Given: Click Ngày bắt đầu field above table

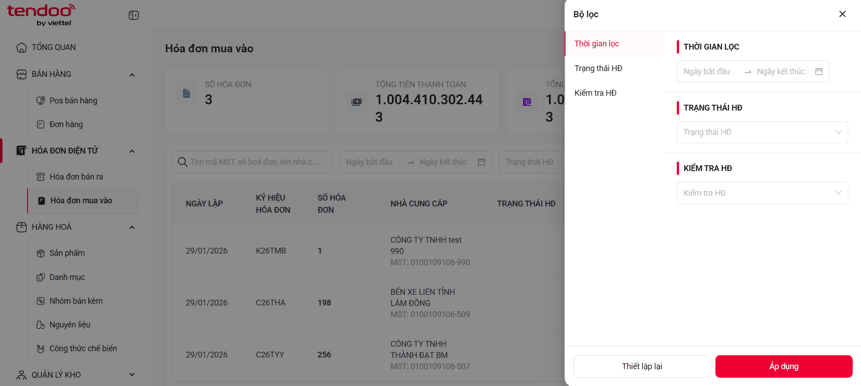Looking at the screenshot, I should (x=370, y=163).
